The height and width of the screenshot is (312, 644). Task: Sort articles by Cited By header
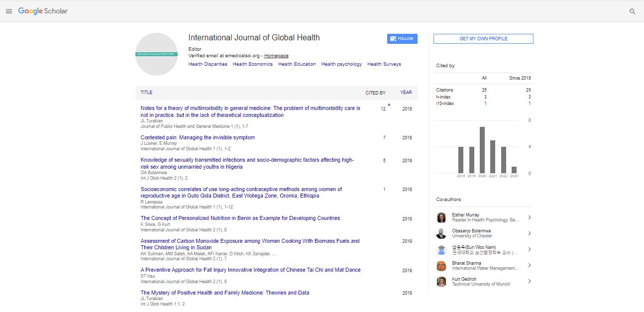375,93
